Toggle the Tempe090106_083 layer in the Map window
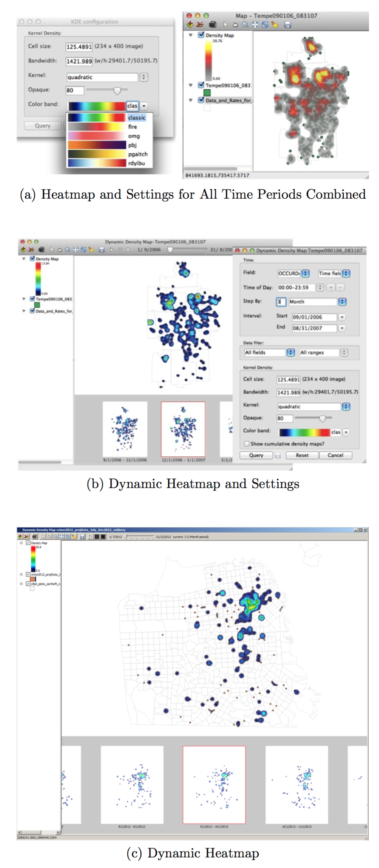 201,85
